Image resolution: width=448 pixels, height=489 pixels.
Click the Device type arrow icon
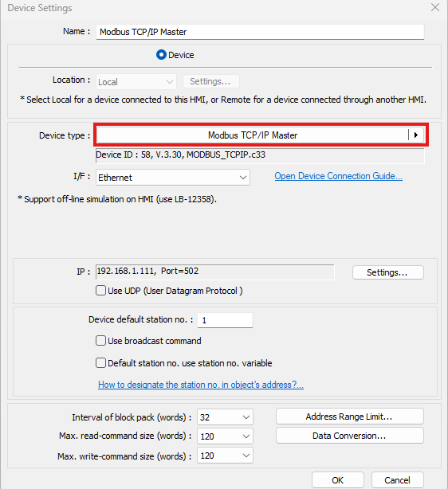coord(416,135)
